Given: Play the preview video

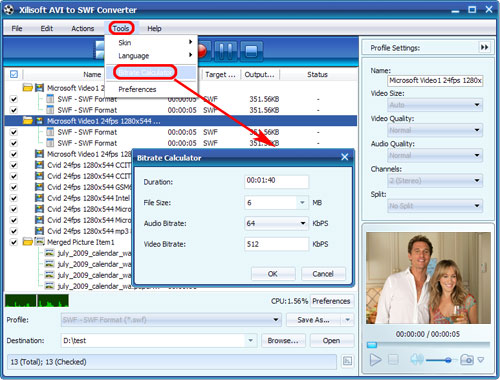Looking at the screenshot, I should pyautogui.click(x=375, y=360).
